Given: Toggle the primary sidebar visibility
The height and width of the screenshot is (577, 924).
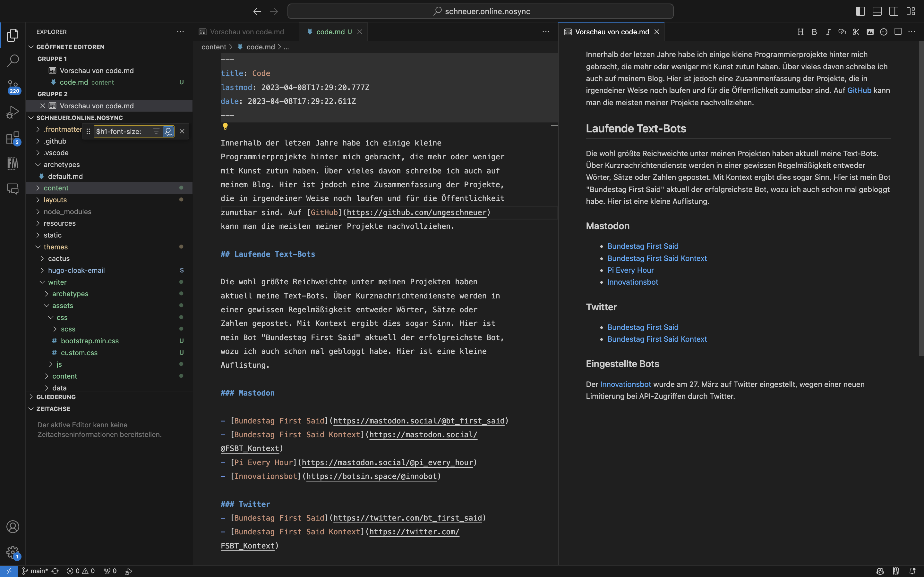Looking at the screenshot, I should [x=860, y=11].
